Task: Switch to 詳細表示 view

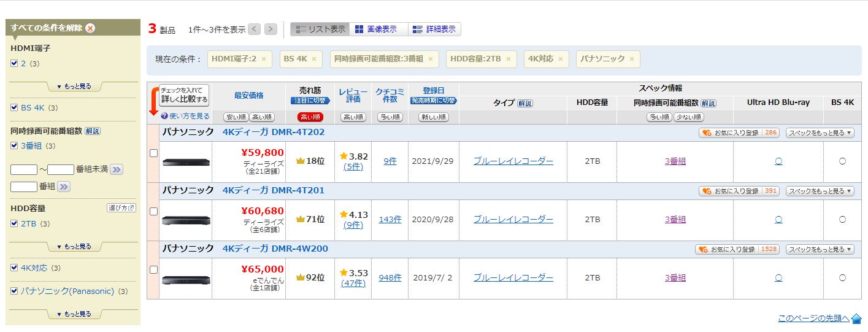Action: 434,29
